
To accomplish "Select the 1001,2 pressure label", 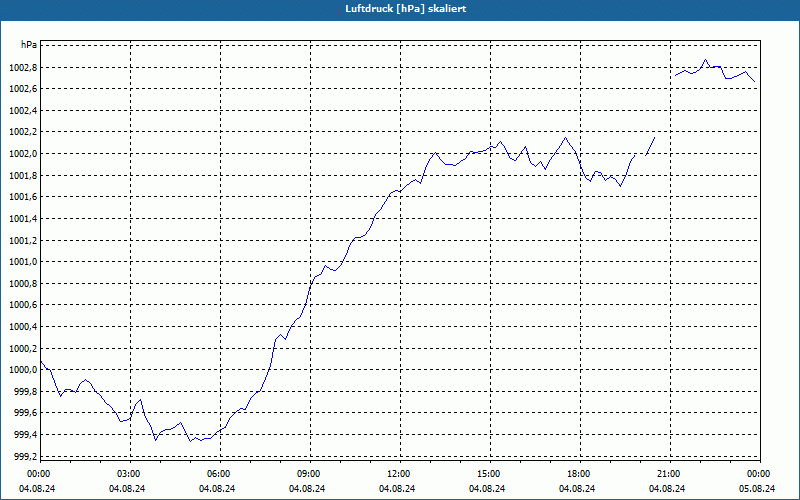I will click(23, 240).
